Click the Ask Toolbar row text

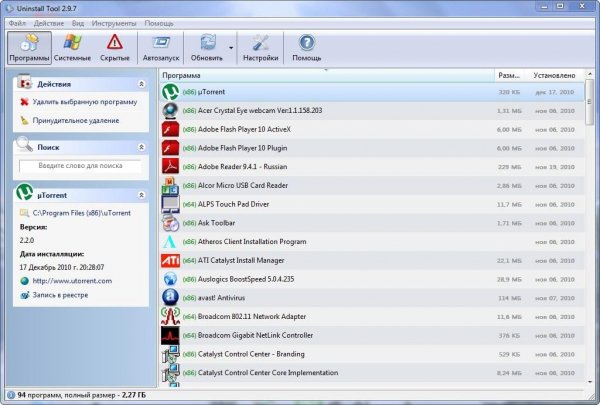(216, 223)
